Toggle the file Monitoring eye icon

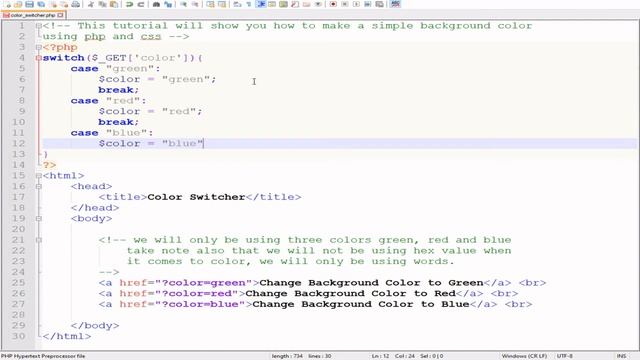(x=318, y=4)
